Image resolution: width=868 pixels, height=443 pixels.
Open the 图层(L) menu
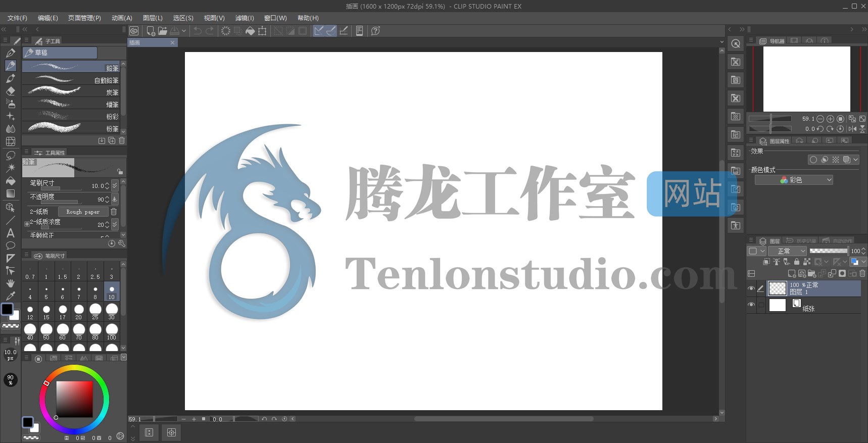tap(153, 18)
